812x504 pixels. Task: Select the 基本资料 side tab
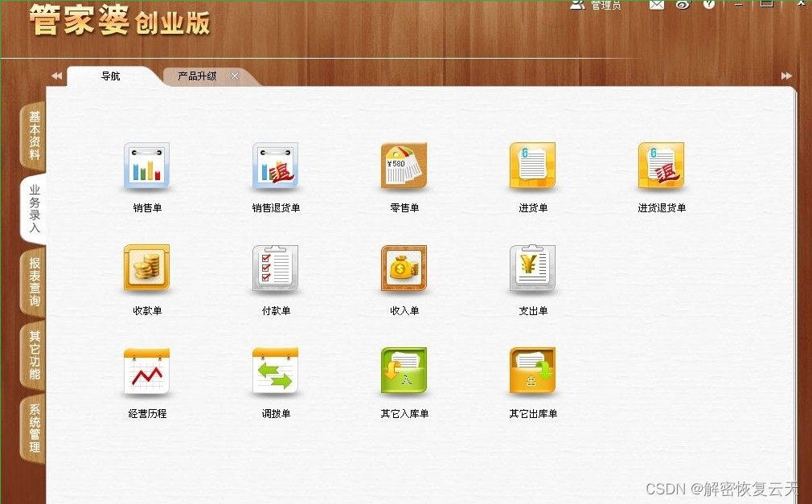click(x=34, y=135)
